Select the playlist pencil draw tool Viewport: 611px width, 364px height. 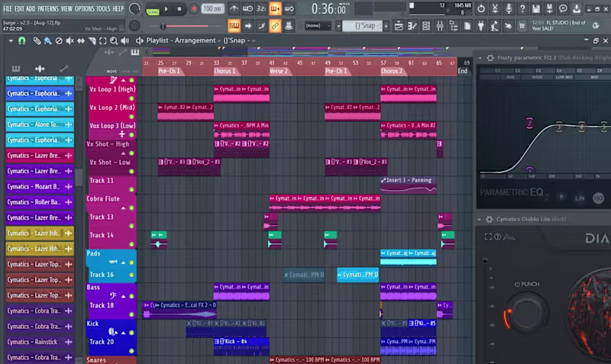tap(37, 40)
